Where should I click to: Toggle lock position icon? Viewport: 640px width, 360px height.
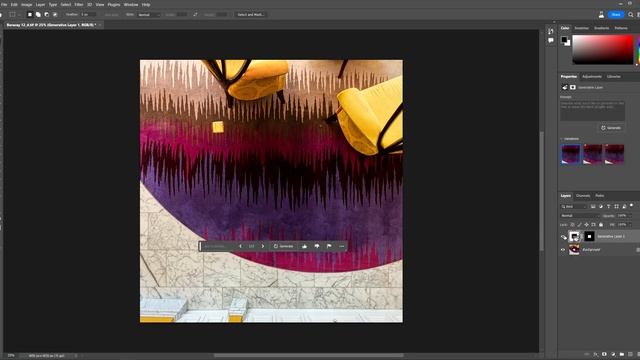587,224
